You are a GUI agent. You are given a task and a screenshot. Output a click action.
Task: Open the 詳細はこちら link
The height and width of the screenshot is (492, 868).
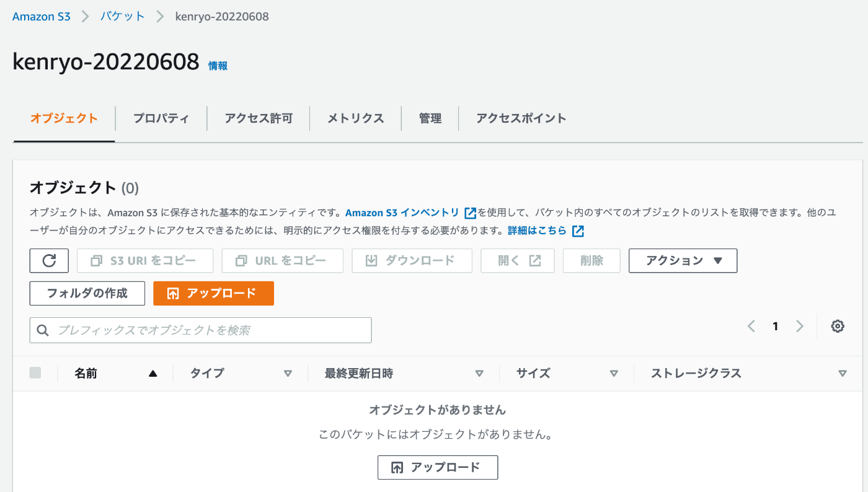[537, 231]
